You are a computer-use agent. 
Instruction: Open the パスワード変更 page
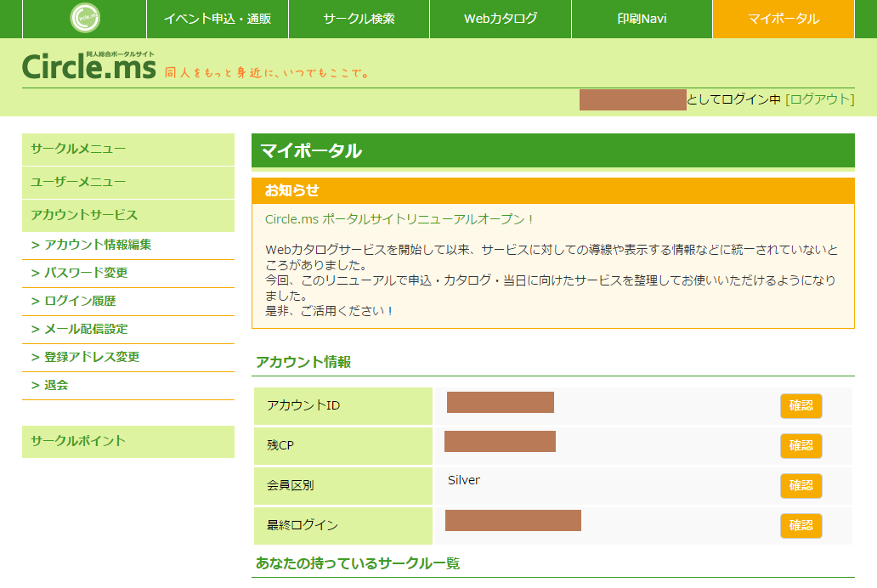point(128,273)
